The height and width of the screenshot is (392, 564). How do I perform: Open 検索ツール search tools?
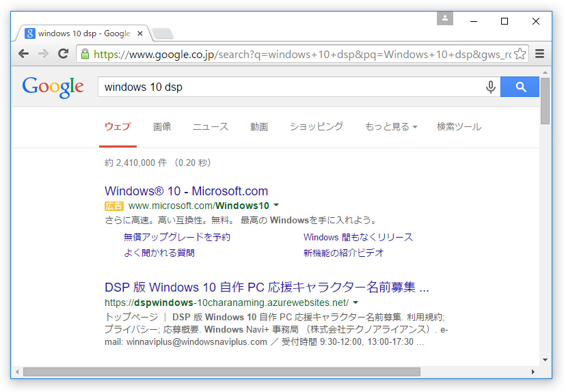[x=459, y=126]
